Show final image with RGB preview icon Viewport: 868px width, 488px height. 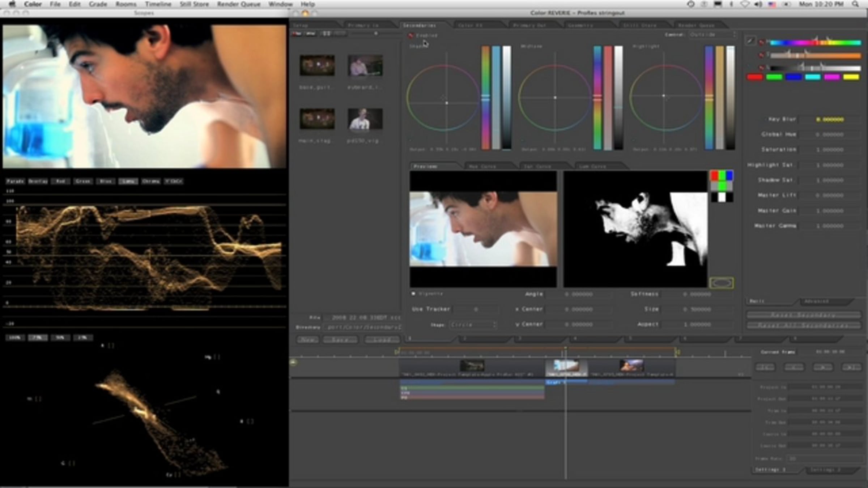tap(722, 176)
